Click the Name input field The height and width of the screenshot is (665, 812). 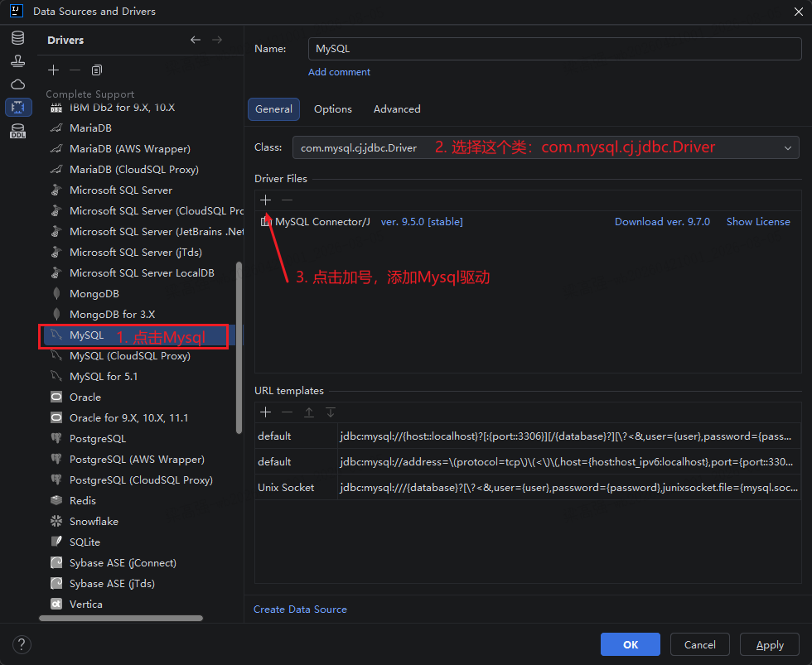554,49
